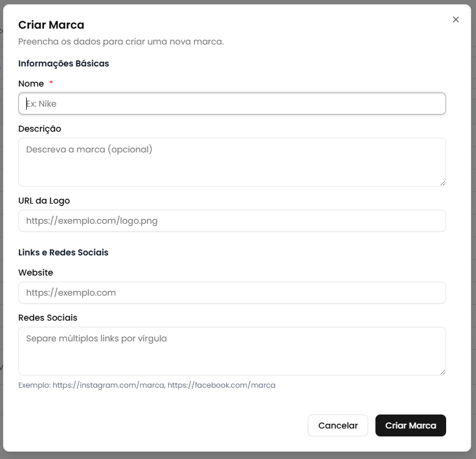
Task: Click the Nome input field
Action: 232,104
